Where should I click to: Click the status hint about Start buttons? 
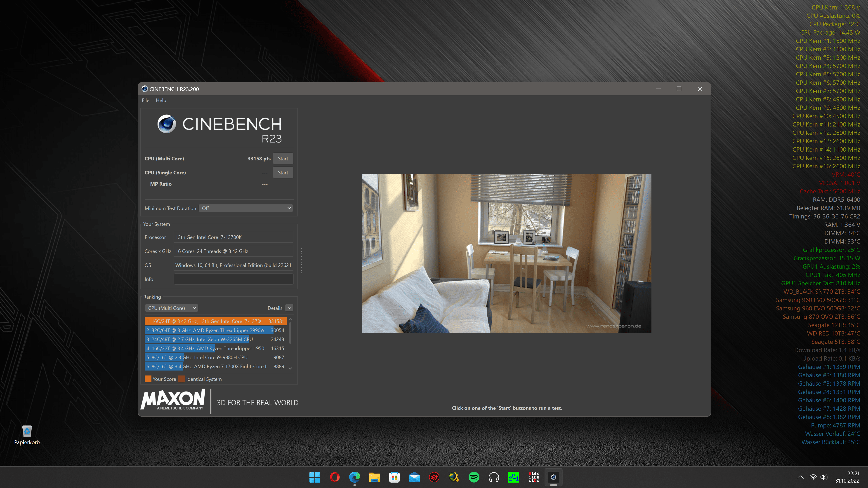(x=507, y=408)
